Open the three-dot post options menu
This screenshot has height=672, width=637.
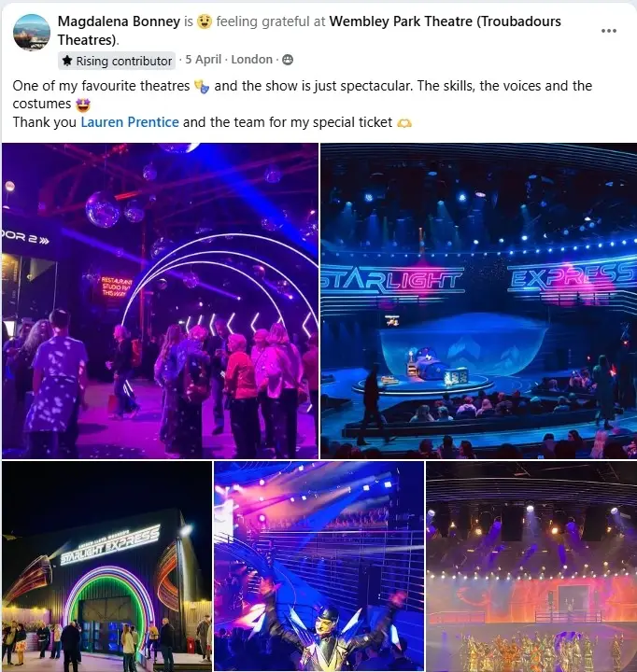tap(609, 31)
